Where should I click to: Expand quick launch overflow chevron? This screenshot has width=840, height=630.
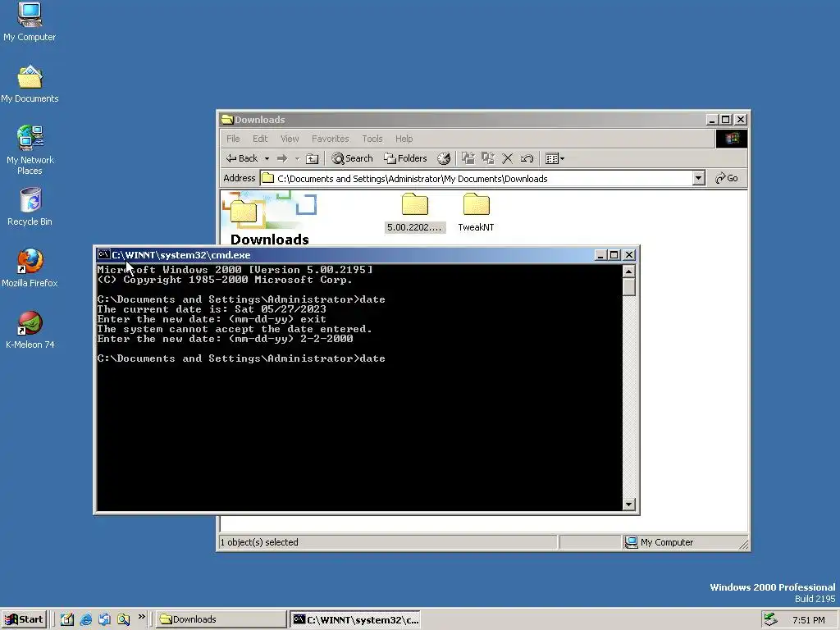tap(141, 617)
